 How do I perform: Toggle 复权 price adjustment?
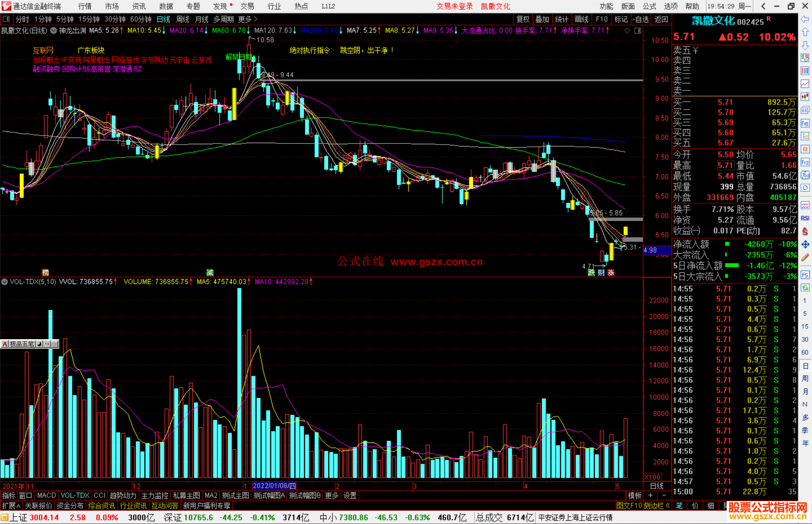point(523,19)
